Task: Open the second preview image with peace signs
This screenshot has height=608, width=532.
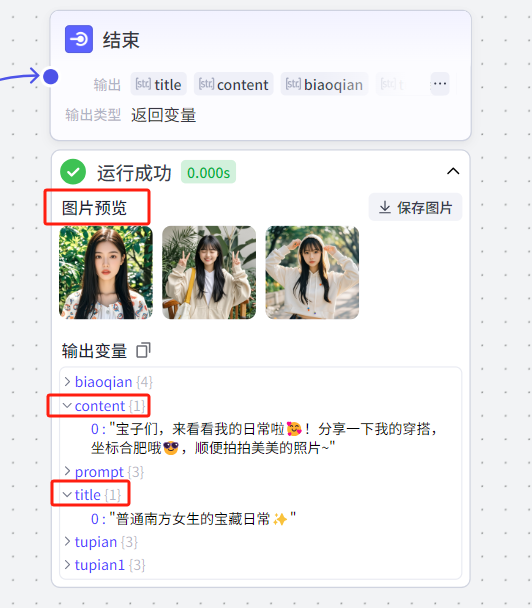Action: [209, 273]
